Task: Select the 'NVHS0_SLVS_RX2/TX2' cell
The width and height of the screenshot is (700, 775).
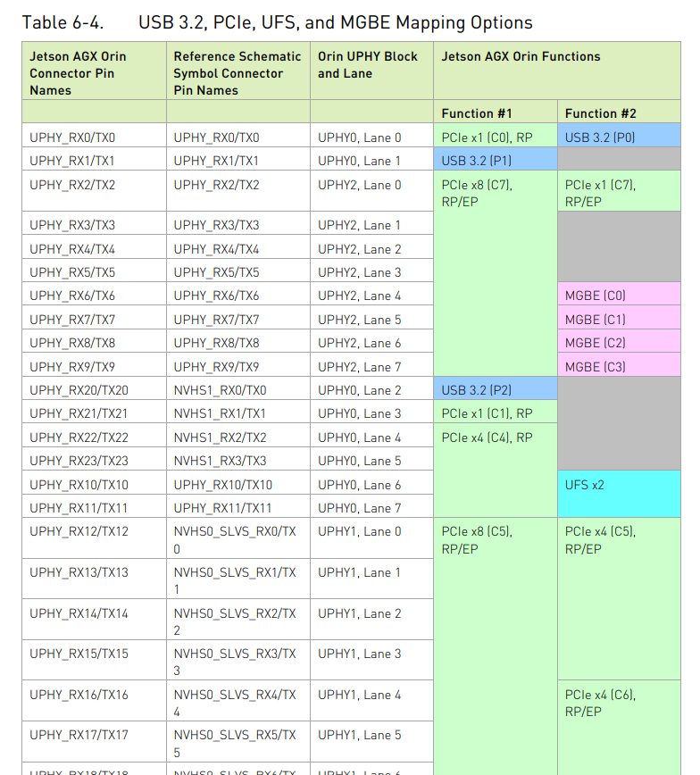Action: [238, 620]
